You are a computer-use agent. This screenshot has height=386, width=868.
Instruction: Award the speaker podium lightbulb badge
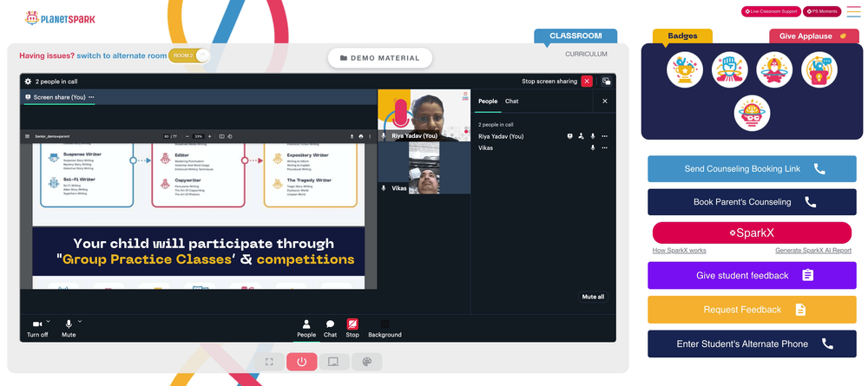click(819, 69)
